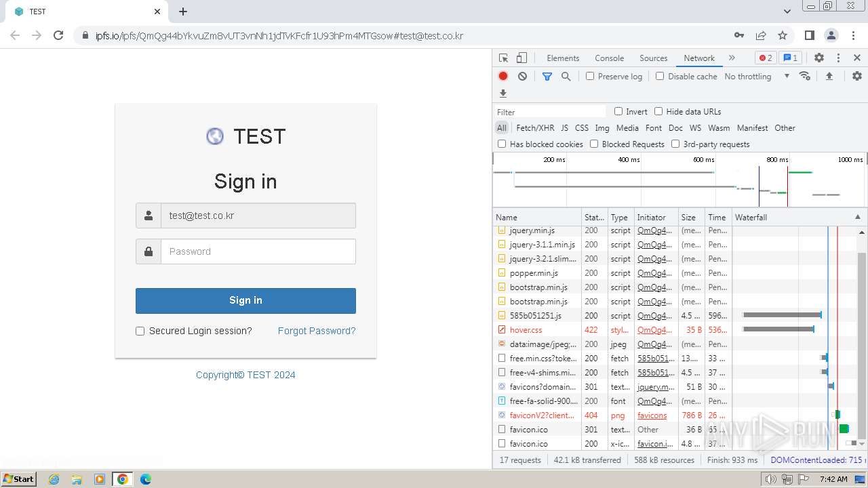Open Chrome profile avatar icon

(x=831, y=35)
